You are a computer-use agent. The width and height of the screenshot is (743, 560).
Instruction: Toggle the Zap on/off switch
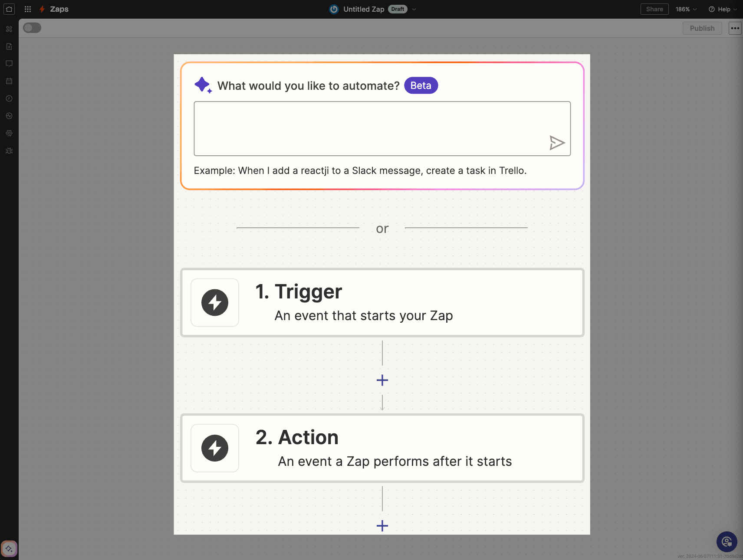32,27
